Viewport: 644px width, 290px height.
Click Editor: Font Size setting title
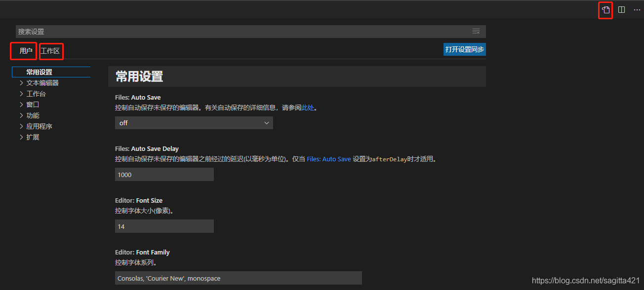[139, 201]
